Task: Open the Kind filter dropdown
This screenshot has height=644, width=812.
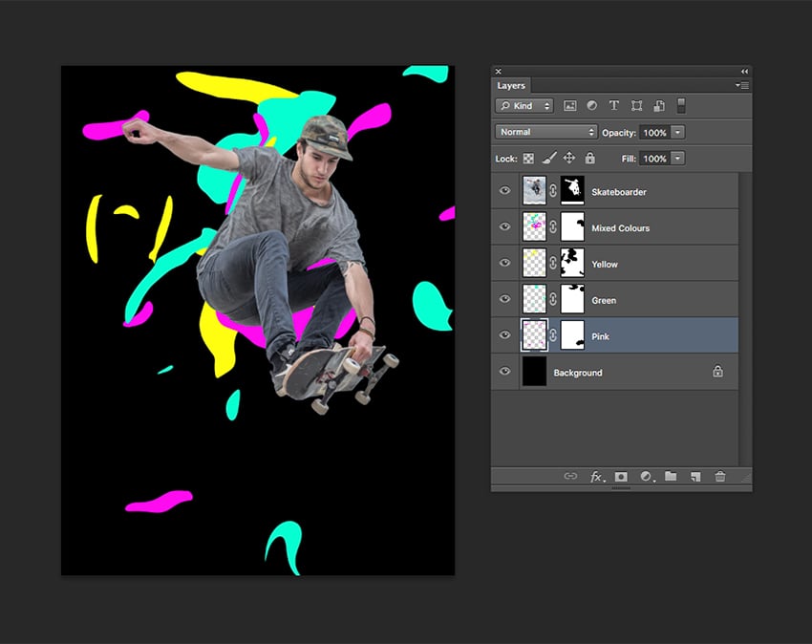Action: (524, 105)
